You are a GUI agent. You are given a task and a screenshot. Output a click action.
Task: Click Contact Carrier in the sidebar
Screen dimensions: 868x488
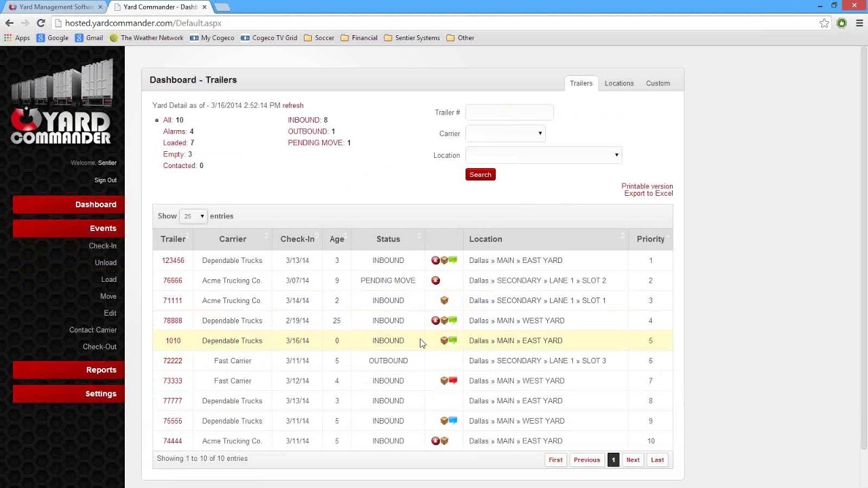click(93, 330)
